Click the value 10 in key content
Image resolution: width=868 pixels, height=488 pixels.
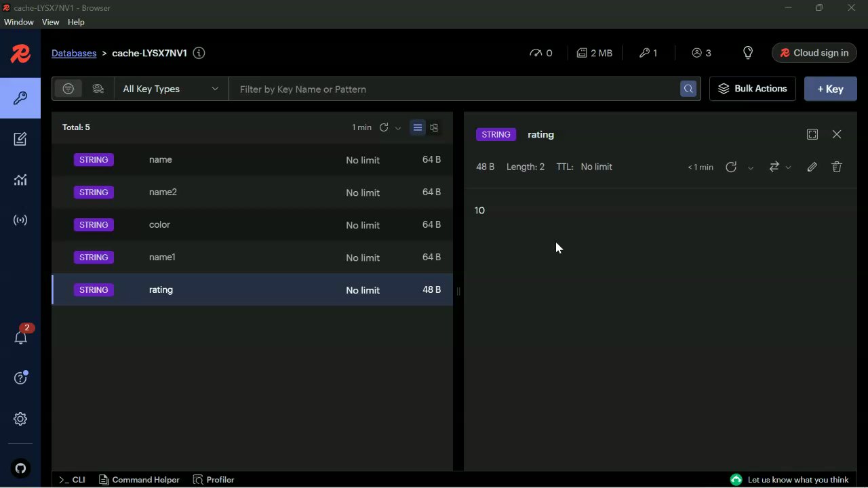coord(479,210)
